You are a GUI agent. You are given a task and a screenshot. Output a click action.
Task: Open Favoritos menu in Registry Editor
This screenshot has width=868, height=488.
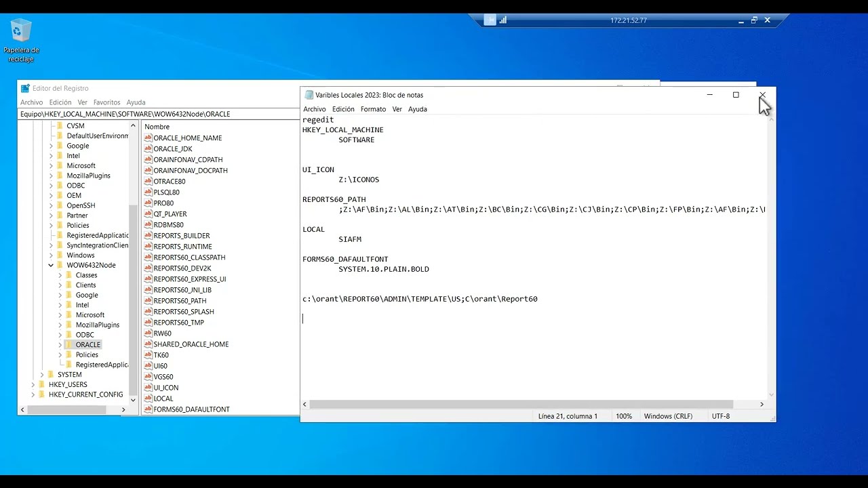pos(106,102)
